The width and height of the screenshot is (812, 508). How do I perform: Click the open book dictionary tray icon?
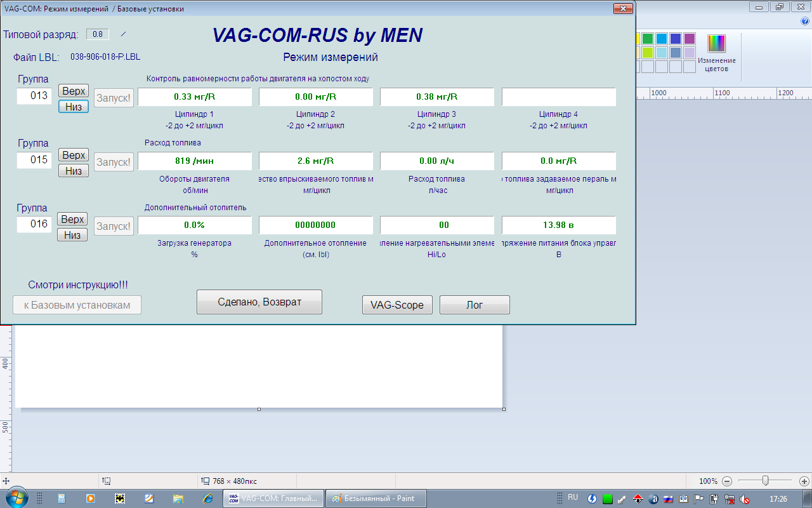coord(684,498)
